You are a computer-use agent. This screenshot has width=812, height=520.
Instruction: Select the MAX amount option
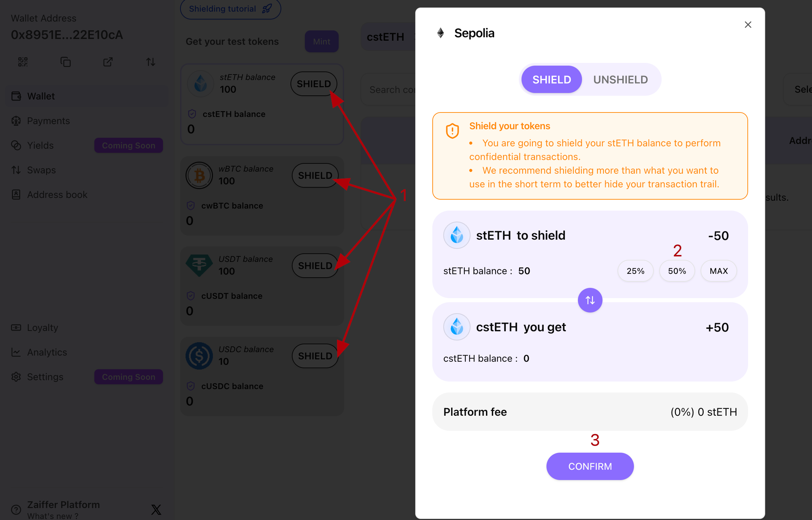pyautogui.click(x=719, y=271)
